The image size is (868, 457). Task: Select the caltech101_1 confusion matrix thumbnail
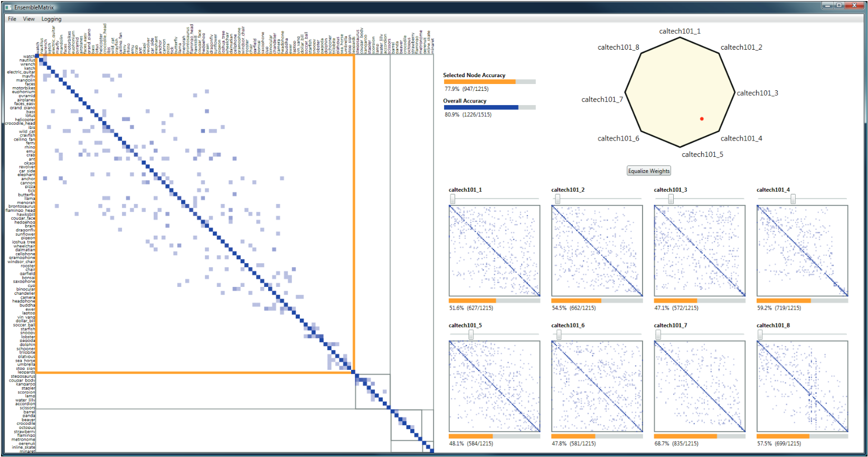494,251
